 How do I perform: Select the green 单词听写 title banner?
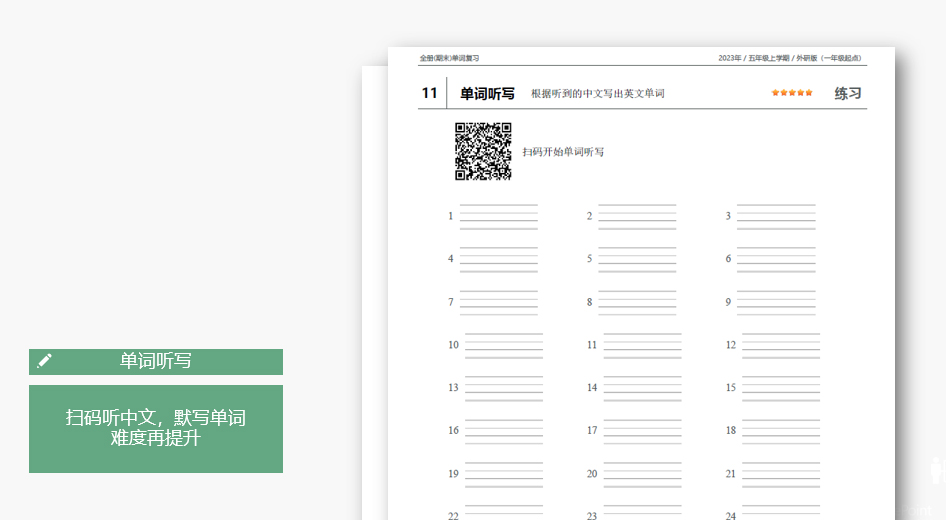click(x=156, y=361)
